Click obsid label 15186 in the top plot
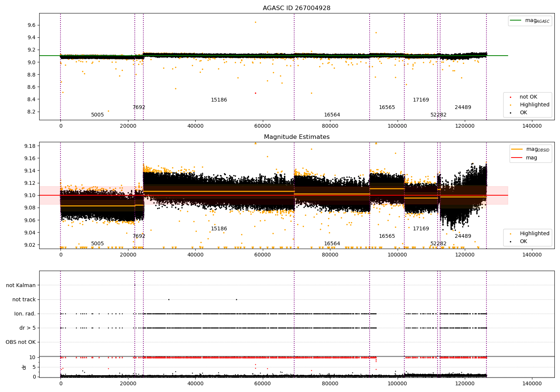The image size is (560, 392). [219, 100]
